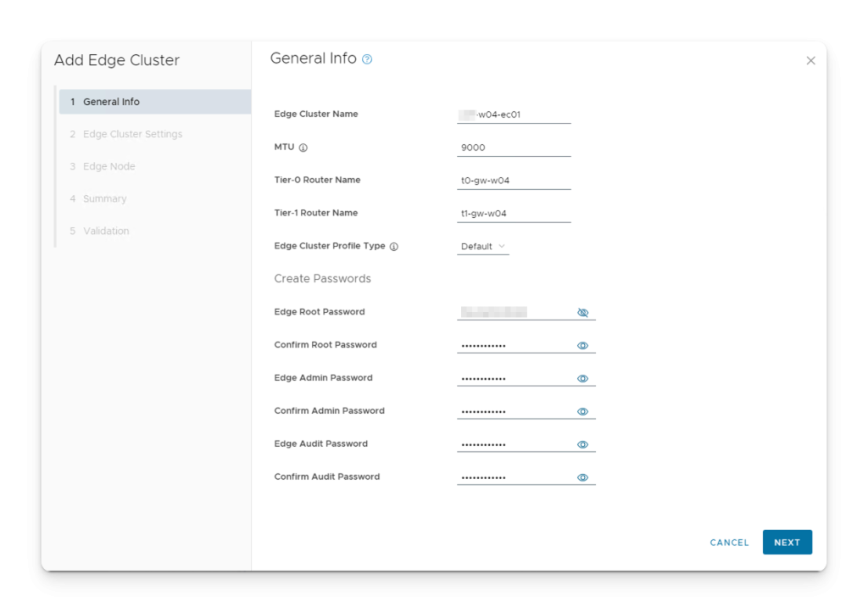This screenshot has height=613, width=868.
Task: Reveal the Edge Audit Password
Action: [x=582, y=444]
